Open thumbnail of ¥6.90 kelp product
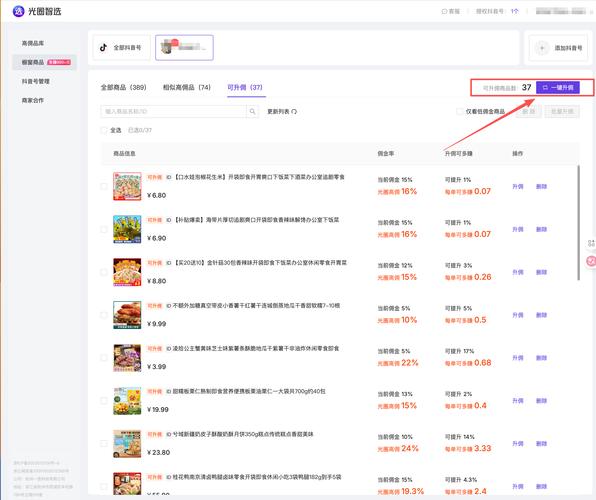 tap(127, 229)
